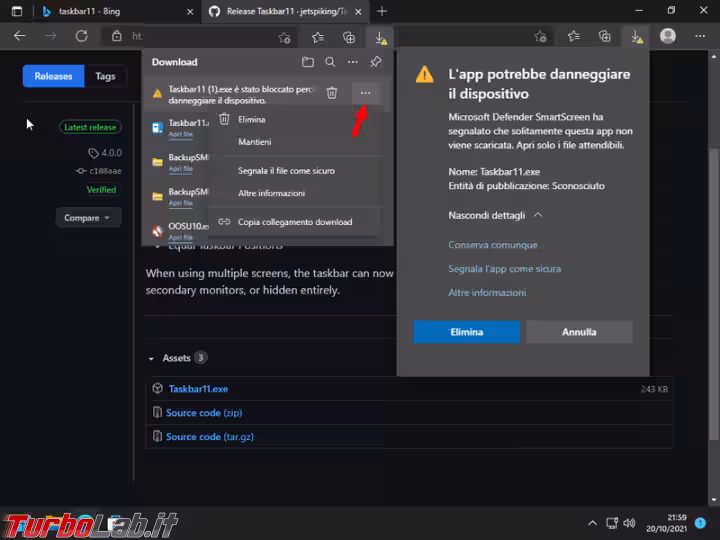Screen dimensions: 720x540
Task: Choose Altre informazioni in context menu
Action: pyautogui.click(x=271, y=193)
